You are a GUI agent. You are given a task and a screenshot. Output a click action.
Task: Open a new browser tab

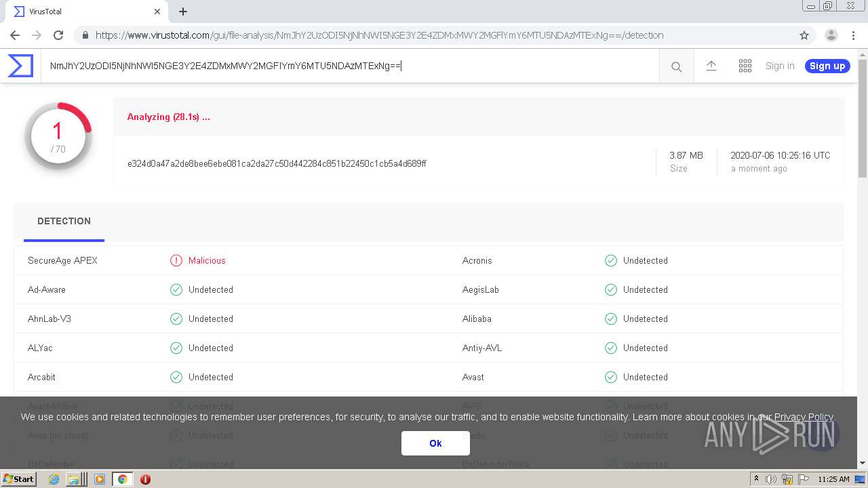(x=183, y=12)
